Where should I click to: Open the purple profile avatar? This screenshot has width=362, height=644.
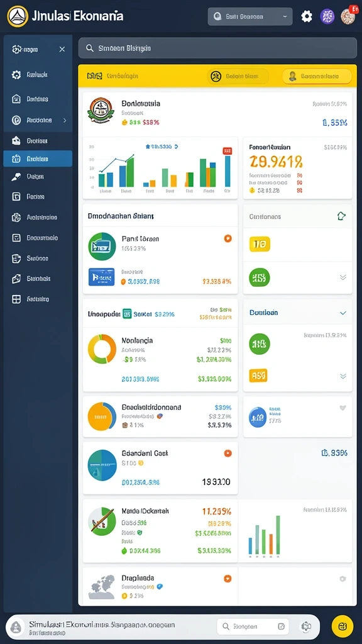(327, 16)
